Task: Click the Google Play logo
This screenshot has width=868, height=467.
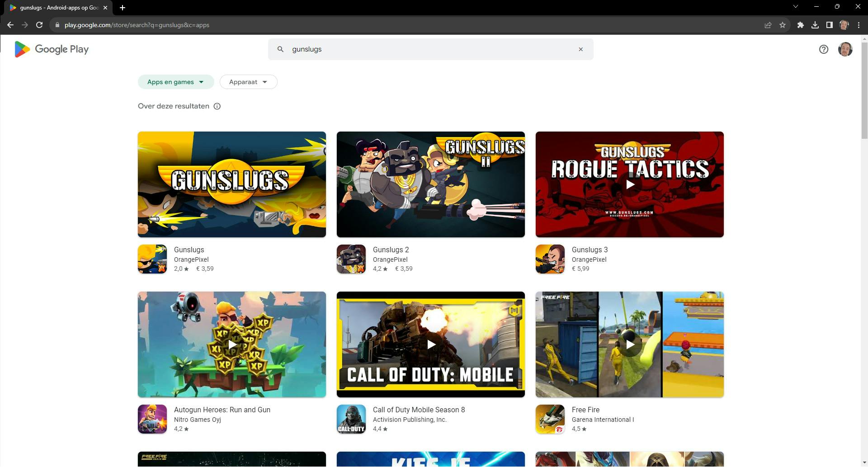Action: pyautogui.click(x=52, y=49)
